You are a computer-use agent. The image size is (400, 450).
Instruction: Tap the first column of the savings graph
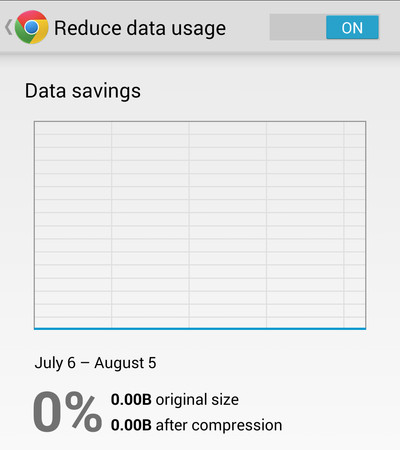point(73,225)
